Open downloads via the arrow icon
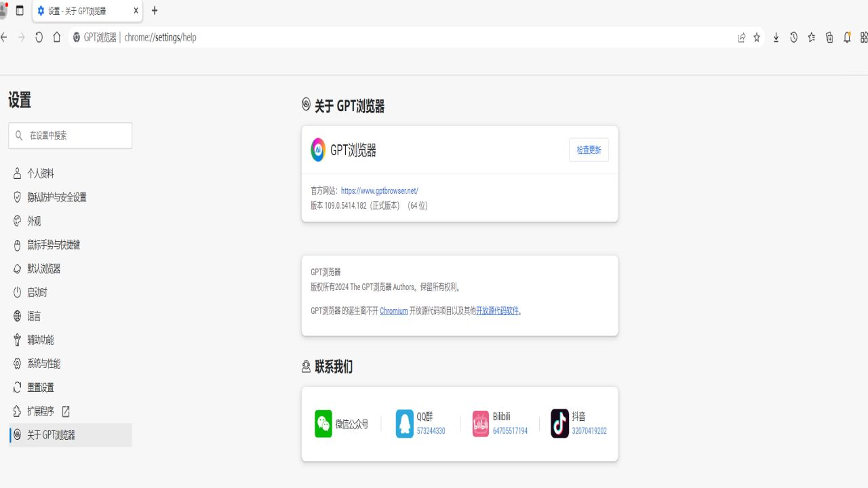 [775, 38]
